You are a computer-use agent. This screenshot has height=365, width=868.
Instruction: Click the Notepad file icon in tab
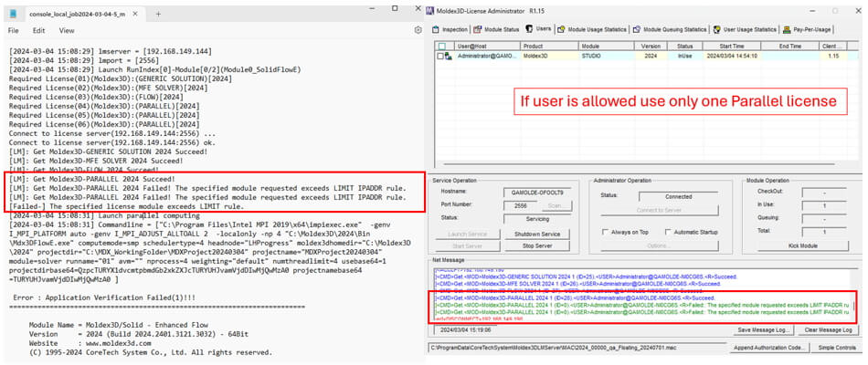(14, 14)
